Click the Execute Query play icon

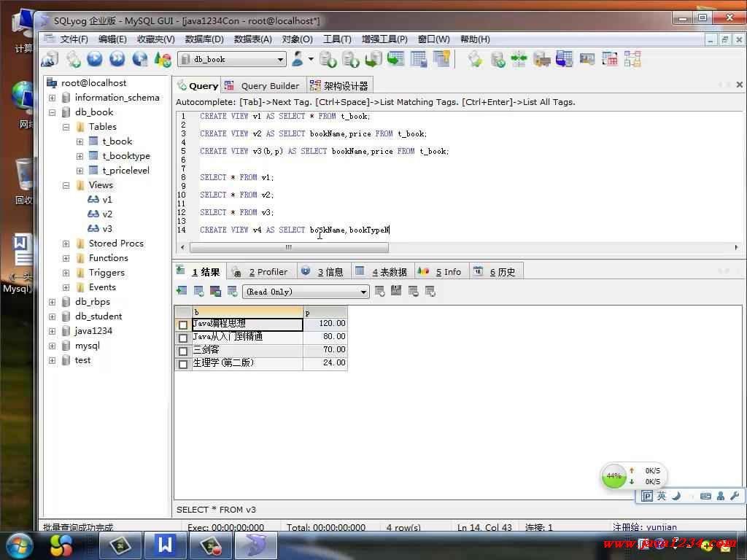click(95, 59)
